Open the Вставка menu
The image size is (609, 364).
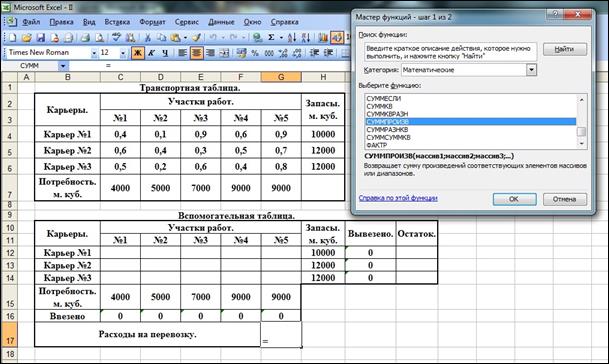[117, 22]
